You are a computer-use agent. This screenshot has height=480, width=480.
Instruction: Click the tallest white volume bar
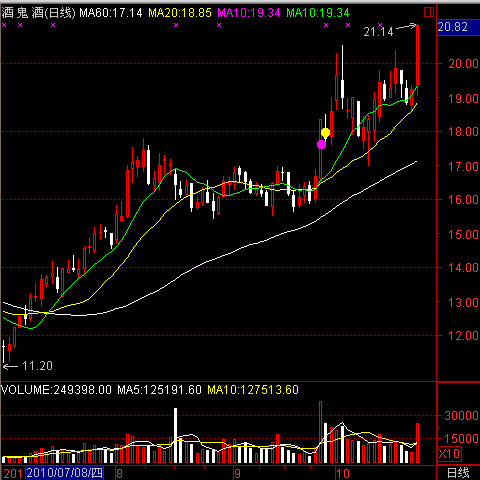click(175, 435)
